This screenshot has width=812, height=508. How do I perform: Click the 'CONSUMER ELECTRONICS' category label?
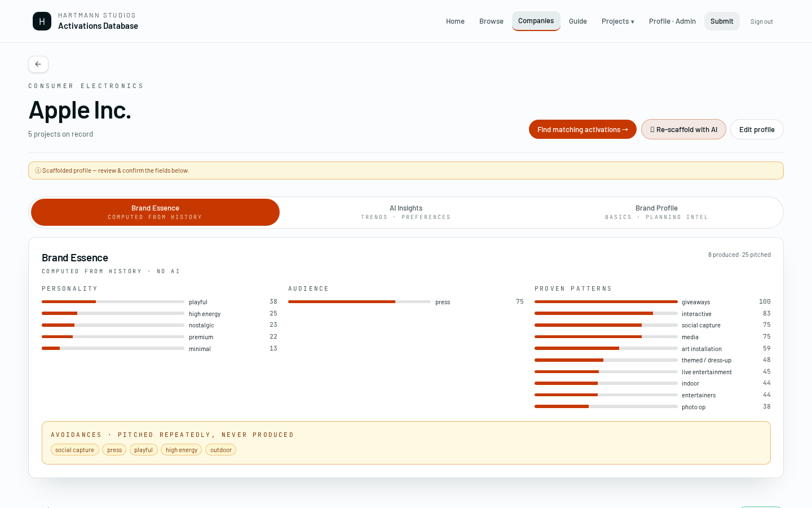click(x=86, y=86)
